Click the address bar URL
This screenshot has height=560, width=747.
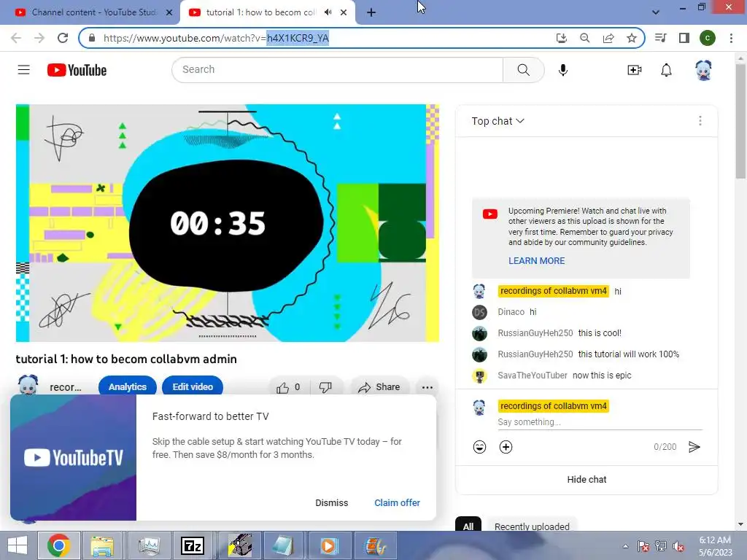pyautogui.click(x=216, y=38)
